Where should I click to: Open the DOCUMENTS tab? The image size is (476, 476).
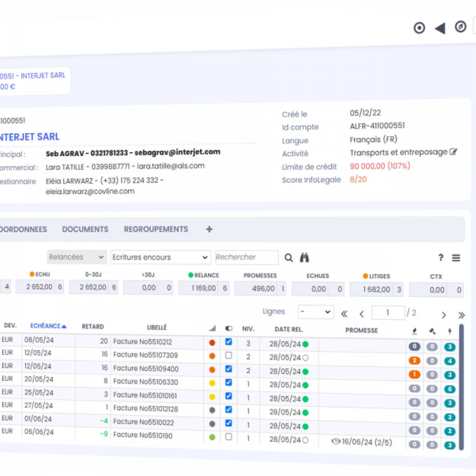[x=85, y=229]
